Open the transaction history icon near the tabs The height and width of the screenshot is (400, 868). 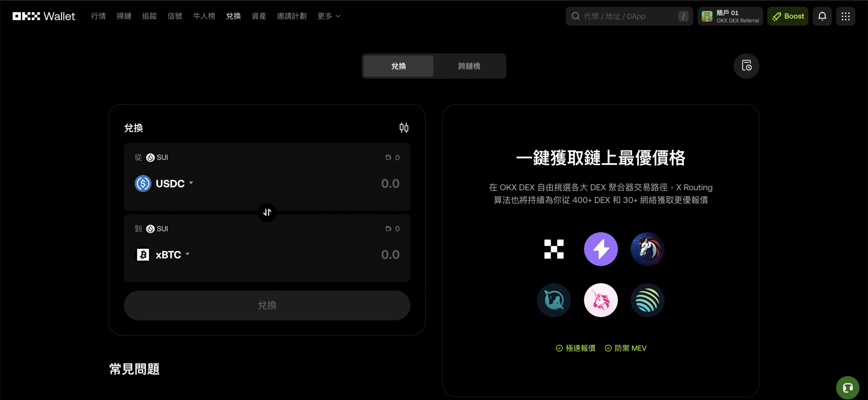click(746, 66)
